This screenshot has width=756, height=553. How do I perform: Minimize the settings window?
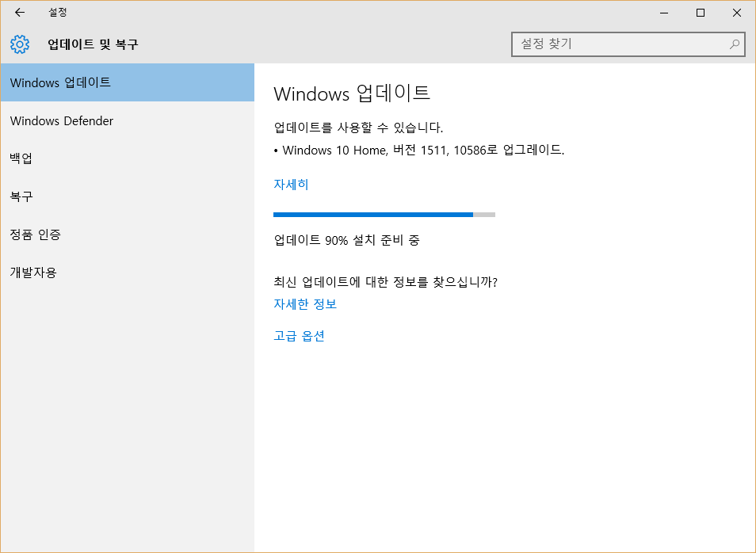pyautogui.click(x=664, y=13)
